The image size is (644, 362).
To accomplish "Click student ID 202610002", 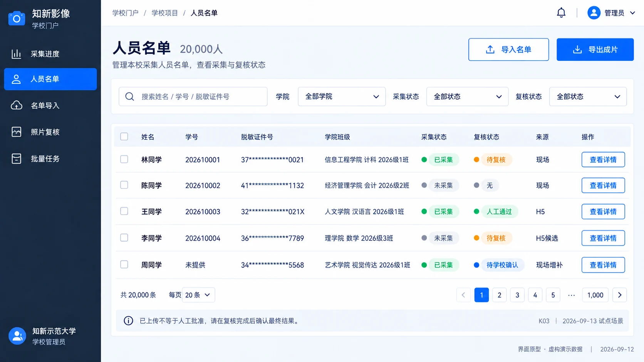I will coord(203,185).
